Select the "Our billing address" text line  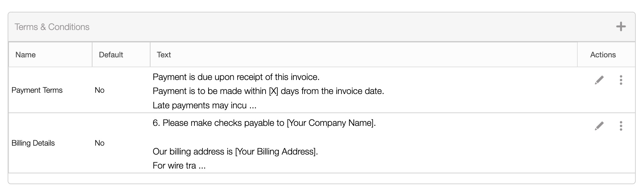pos(235,151)
